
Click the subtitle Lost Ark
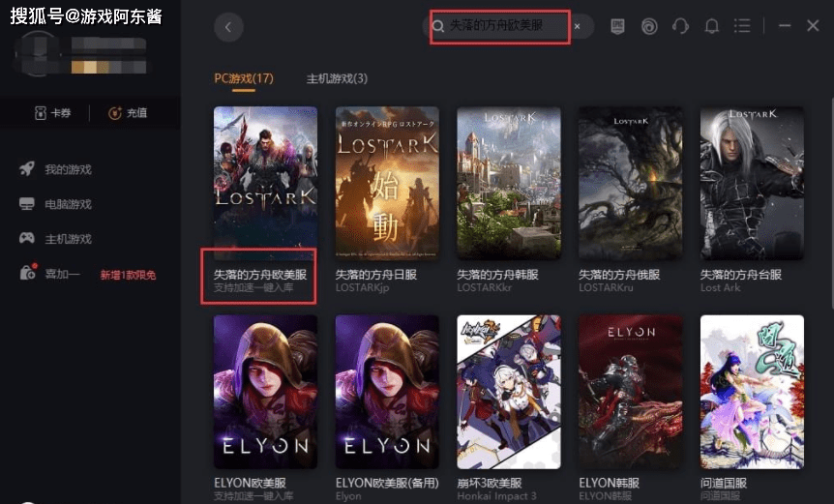(x=720, y=287)
